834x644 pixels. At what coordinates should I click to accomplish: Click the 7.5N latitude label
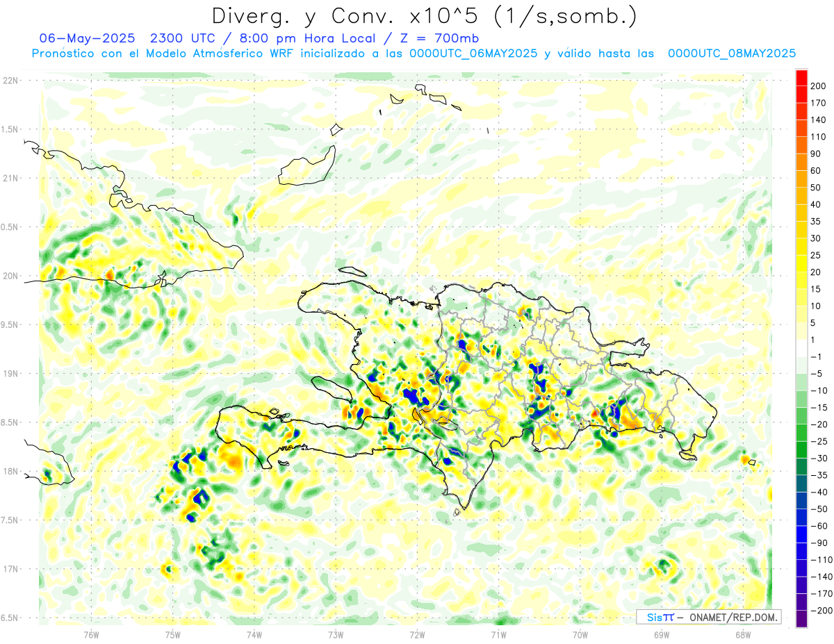click(x=10, y=520)
